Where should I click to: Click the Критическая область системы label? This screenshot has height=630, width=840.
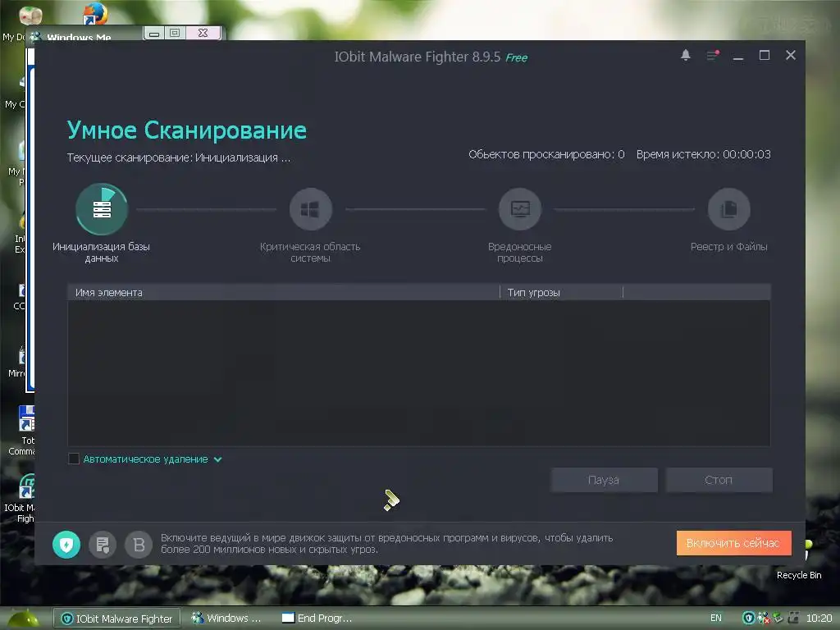310,253
